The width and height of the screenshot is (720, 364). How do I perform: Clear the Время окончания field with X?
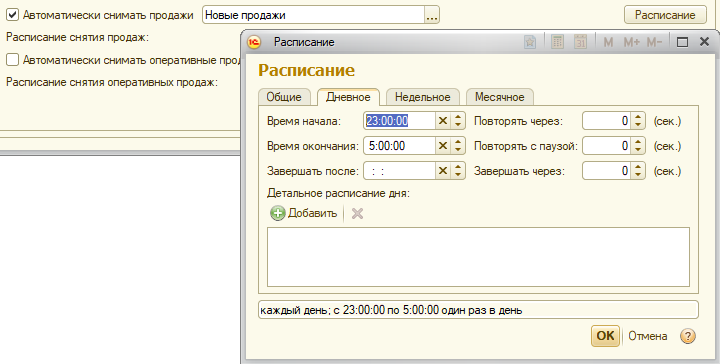443,146
